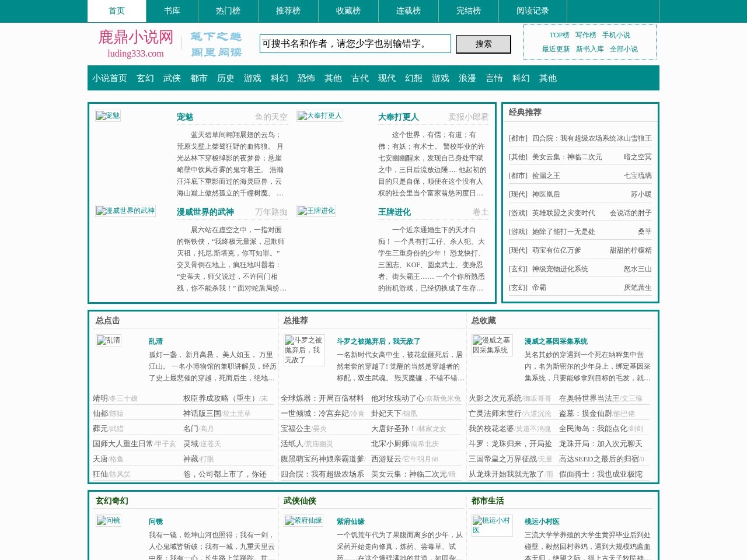Open 火影之次元系统 novel link
This screenshot has width=747, height=560.
tap(495, 398)
